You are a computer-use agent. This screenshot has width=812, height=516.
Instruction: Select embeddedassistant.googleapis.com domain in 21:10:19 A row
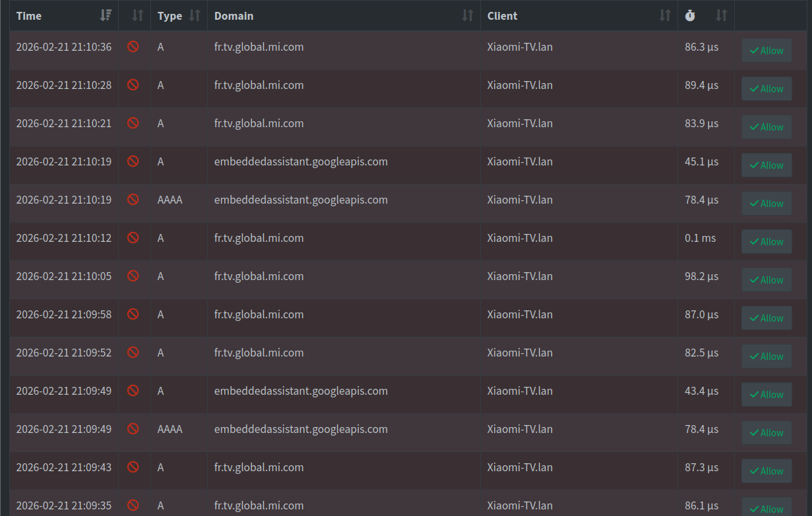[x=301, y=161]
